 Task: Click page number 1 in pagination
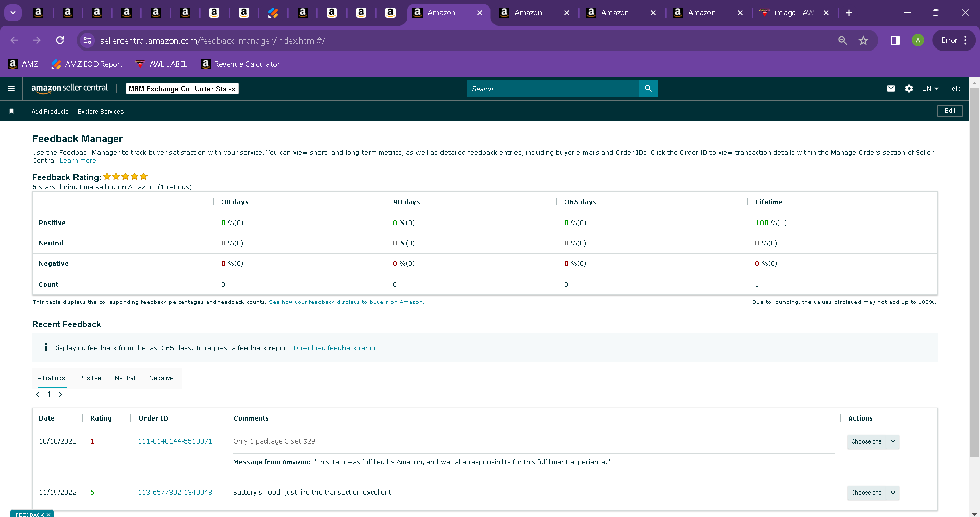point(49,395)
